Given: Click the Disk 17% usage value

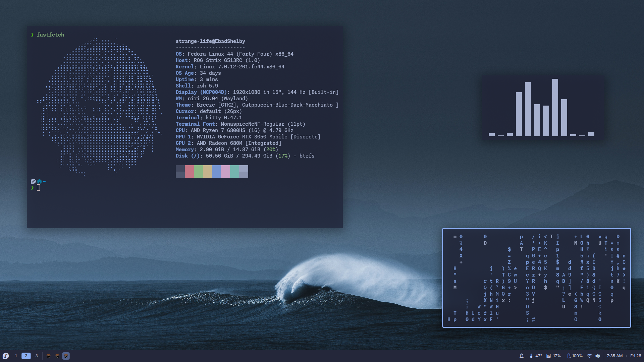Looking at the screenshot, I should click(283, 156).
